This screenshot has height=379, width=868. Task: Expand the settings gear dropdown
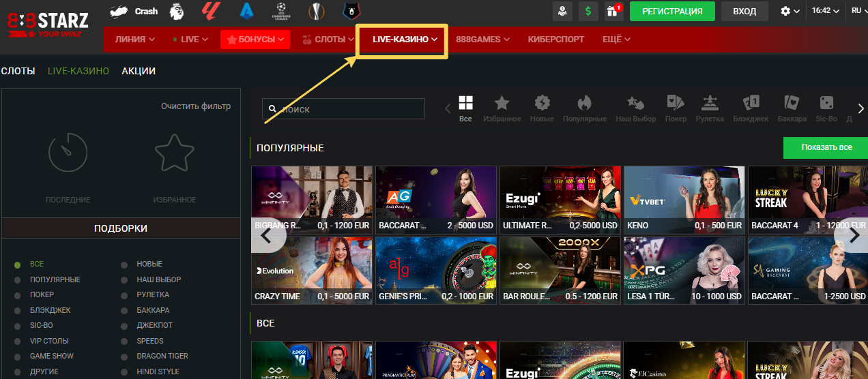pyautogui.click(x=790, y=12)
